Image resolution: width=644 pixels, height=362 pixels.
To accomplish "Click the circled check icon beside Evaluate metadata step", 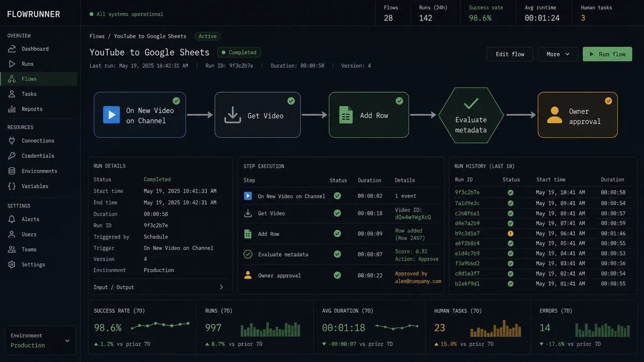I will click(248, 254).
